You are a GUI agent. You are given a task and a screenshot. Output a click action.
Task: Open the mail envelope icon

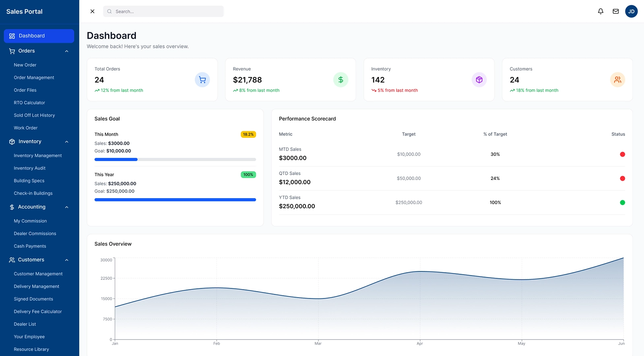pyautogui.click(x=615, y=11)
